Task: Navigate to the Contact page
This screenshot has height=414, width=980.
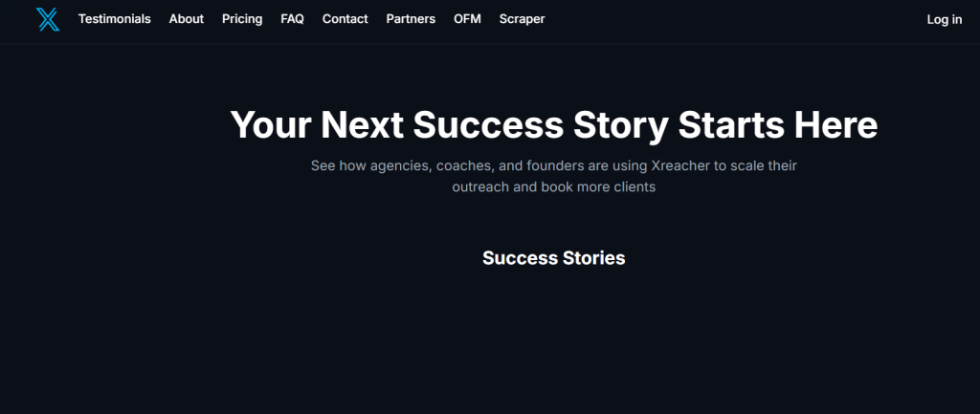Action: pyautogui.click(x=345, y=19)
